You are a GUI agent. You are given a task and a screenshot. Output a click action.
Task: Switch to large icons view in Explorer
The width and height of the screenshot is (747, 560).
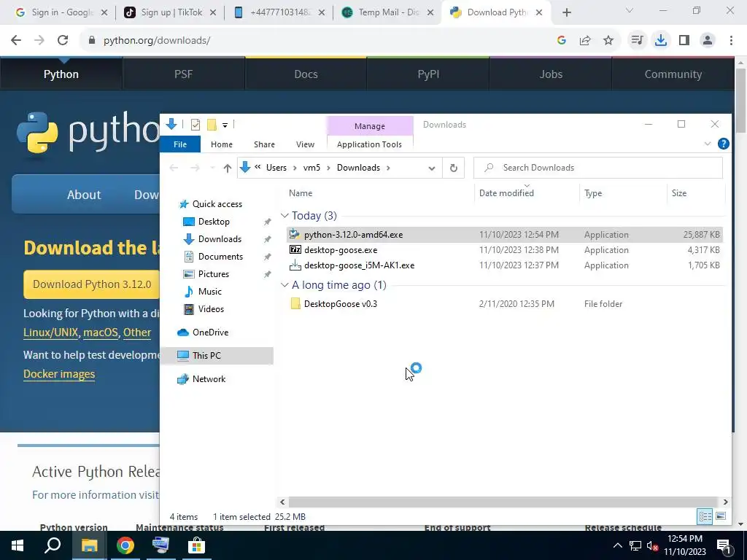pyautogui.click(x=721, y=517)
